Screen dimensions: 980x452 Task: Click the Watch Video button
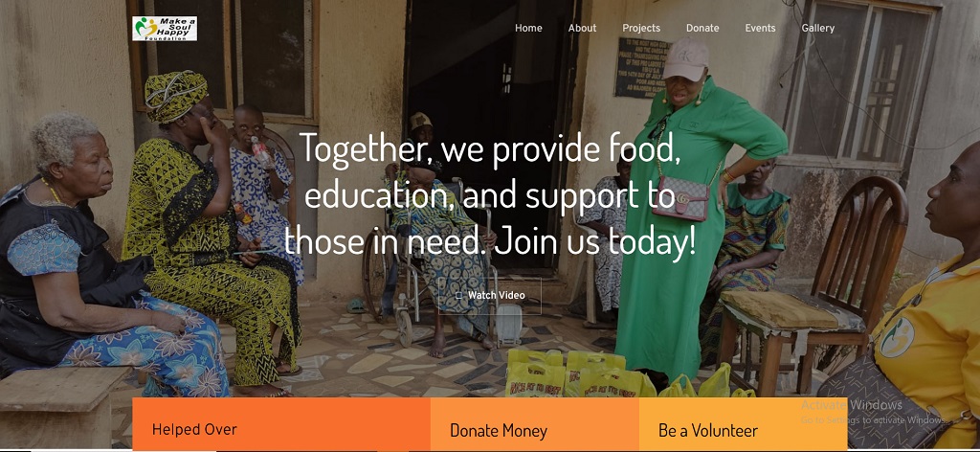pyautogui.click(x=489, y=295)
